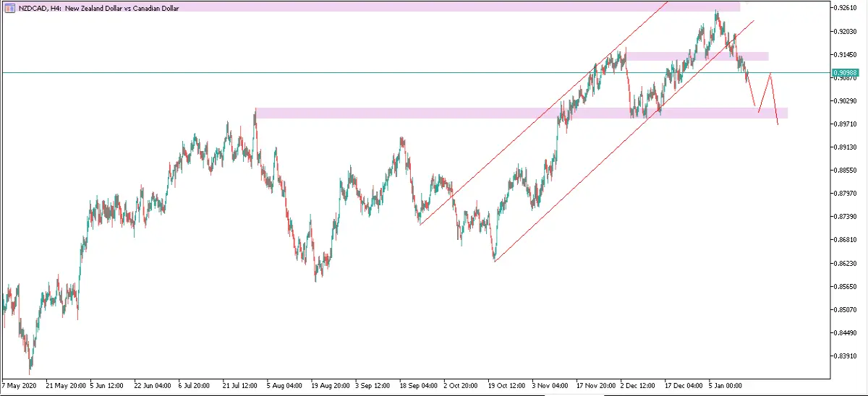
Task: Click the 0.89130 price axis label
Action: pos(845,147)
